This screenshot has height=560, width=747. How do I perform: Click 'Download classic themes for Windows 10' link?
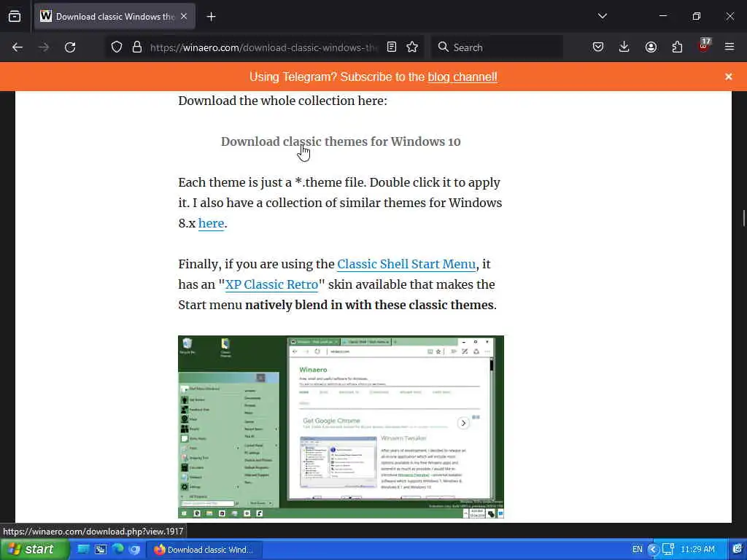[x=341, y=141]
